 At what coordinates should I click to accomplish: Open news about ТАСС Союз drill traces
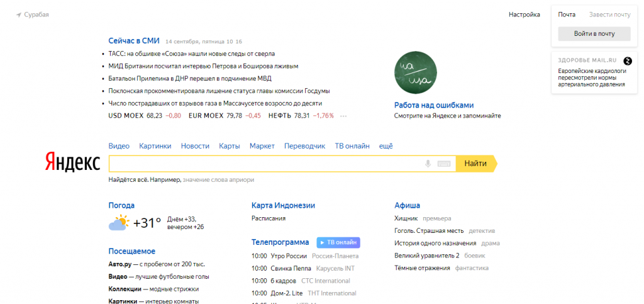pos(192,54)
